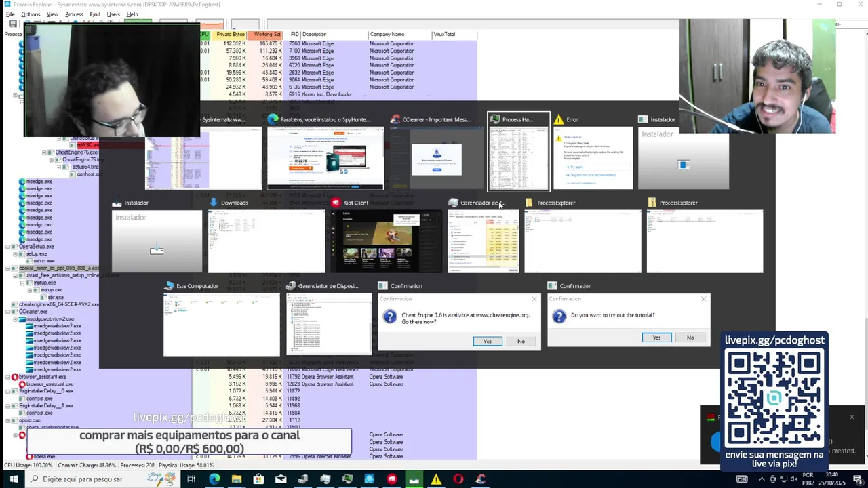Open Opera from the taskbar
Screen dimensions: 868x488
pyautogui.click(x=458, y=479)
